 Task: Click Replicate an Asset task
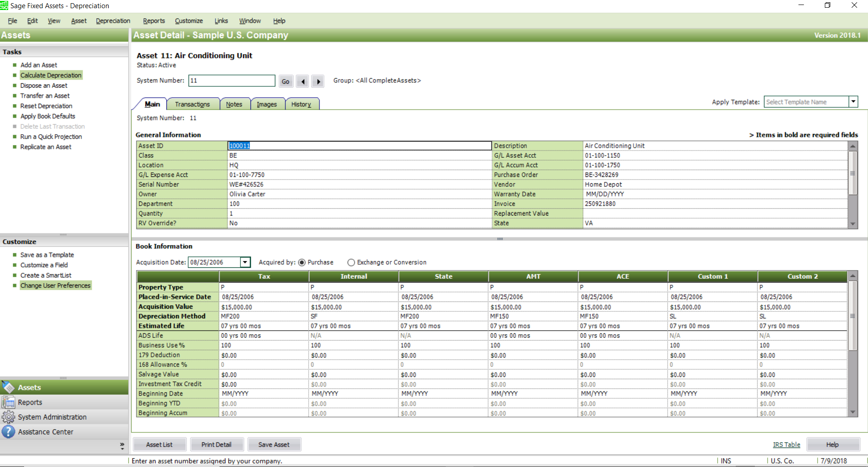point(46,147)
